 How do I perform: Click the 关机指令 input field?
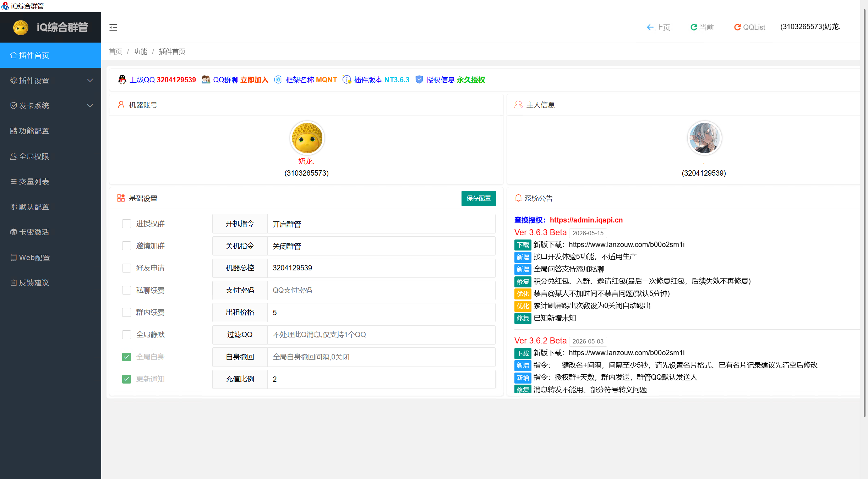click(x=381, y=246)
